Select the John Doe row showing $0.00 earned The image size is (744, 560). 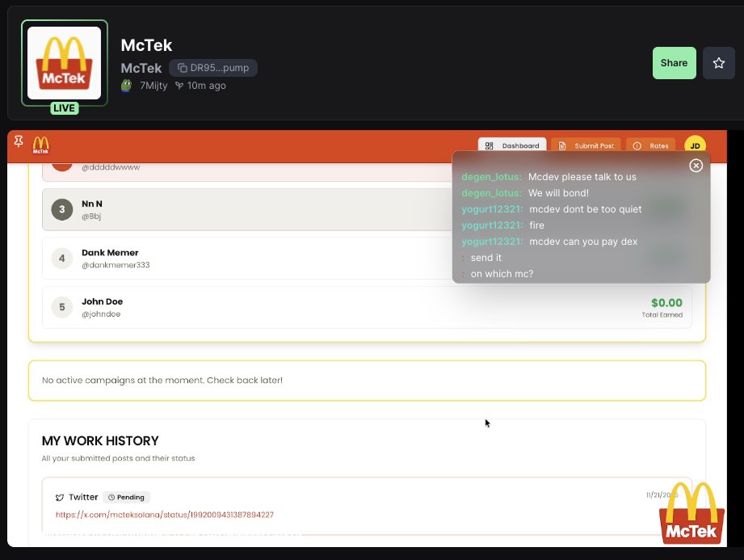coord(364,307)
